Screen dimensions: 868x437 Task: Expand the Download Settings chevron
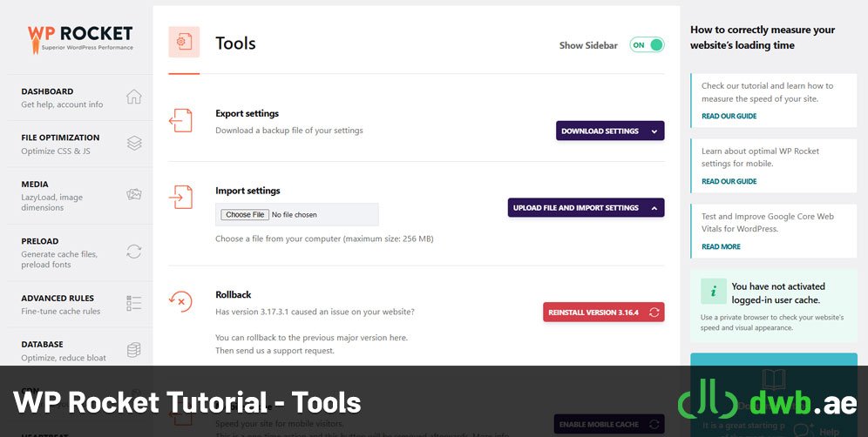click(x=654, y=131)
